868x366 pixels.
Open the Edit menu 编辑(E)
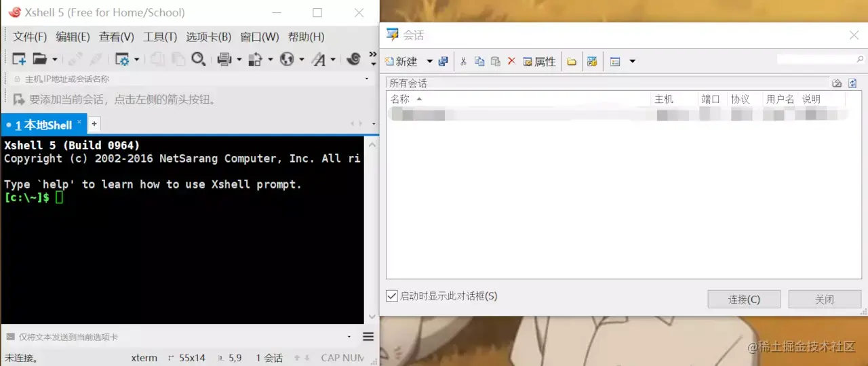[x=73, y=37]
